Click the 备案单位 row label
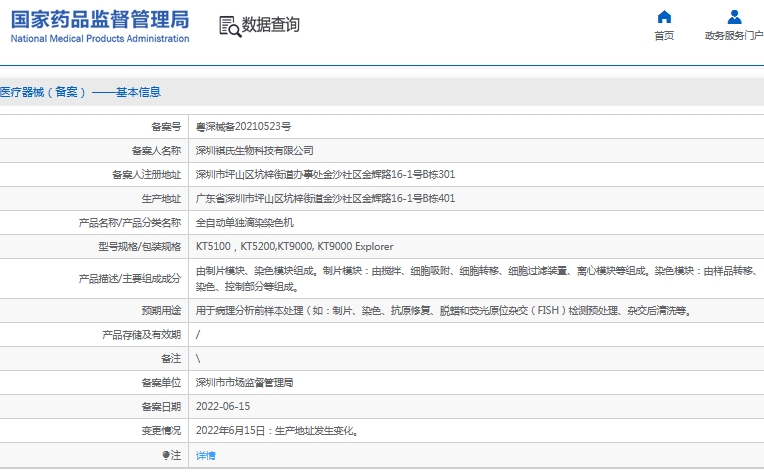 coord(161,382)
